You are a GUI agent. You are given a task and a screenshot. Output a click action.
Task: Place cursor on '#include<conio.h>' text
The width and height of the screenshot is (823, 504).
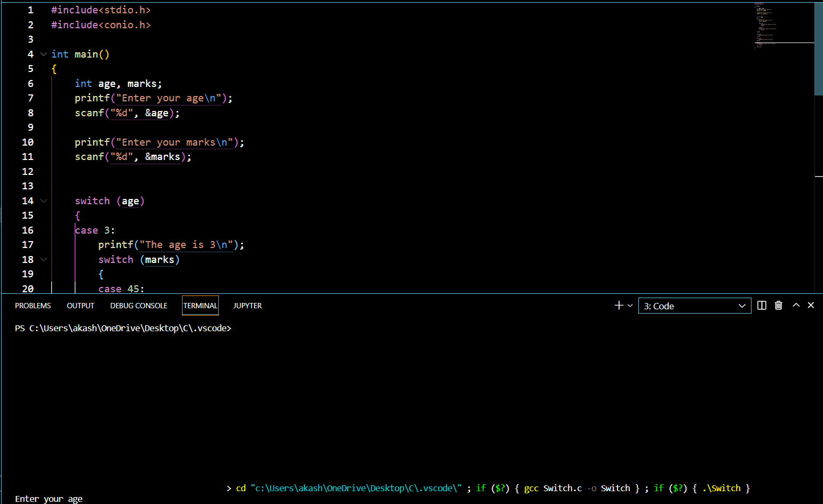(x=101, y=25)
